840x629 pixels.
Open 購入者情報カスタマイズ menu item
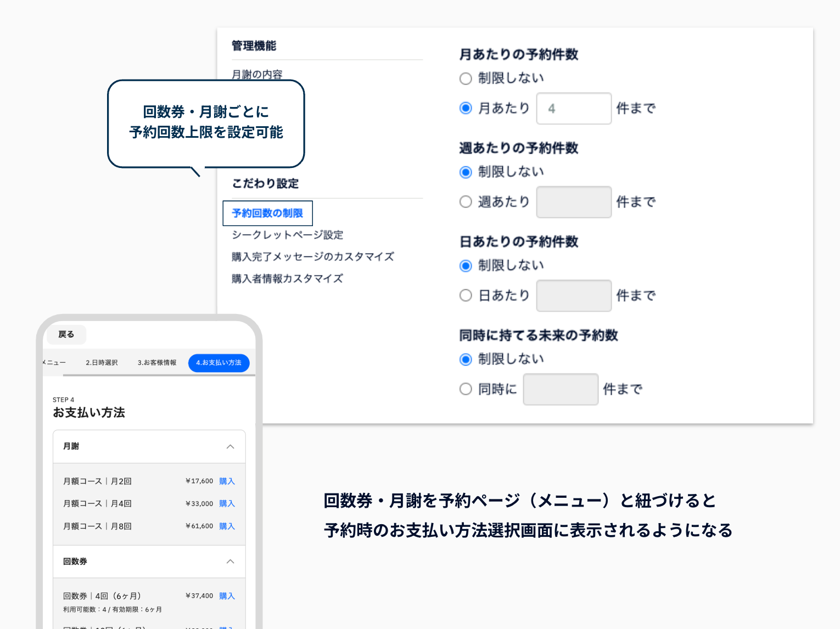pos(287,279)
